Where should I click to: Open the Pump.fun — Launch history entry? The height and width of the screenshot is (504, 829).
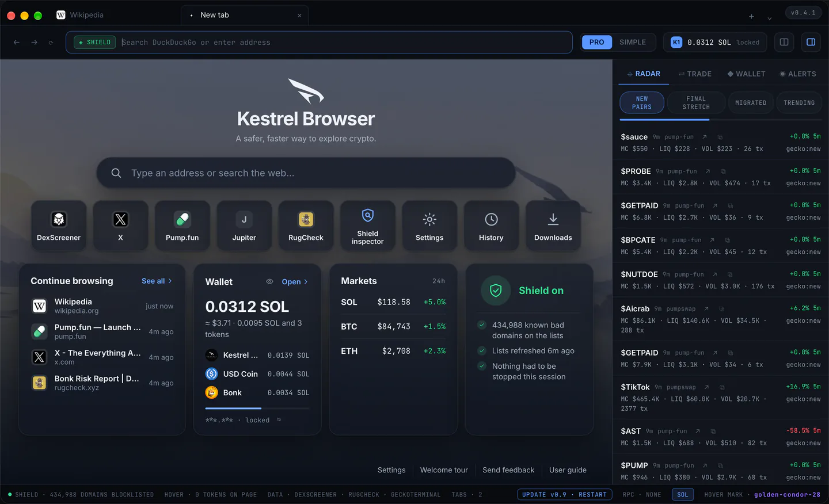(x=102, y=331)
